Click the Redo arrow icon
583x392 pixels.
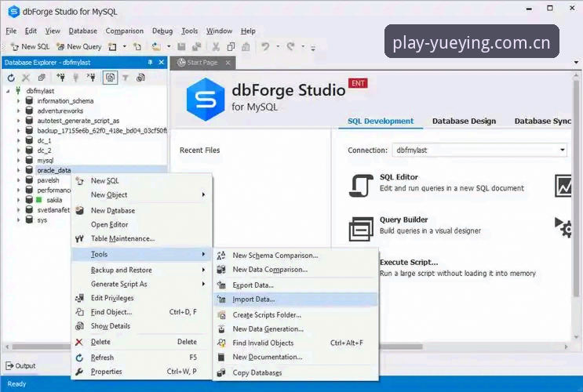291,47
